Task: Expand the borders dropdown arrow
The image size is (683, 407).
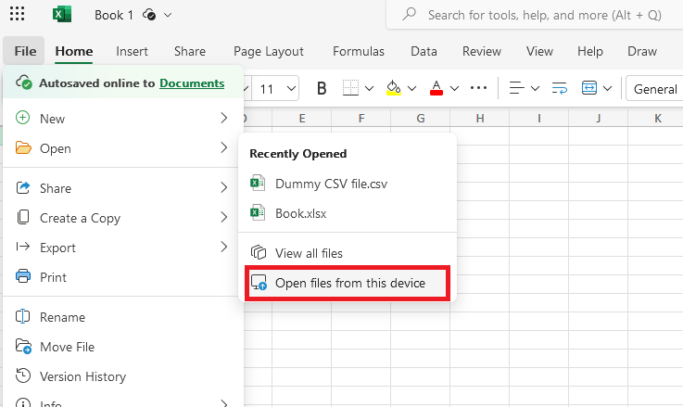Action: click(369, 89)
